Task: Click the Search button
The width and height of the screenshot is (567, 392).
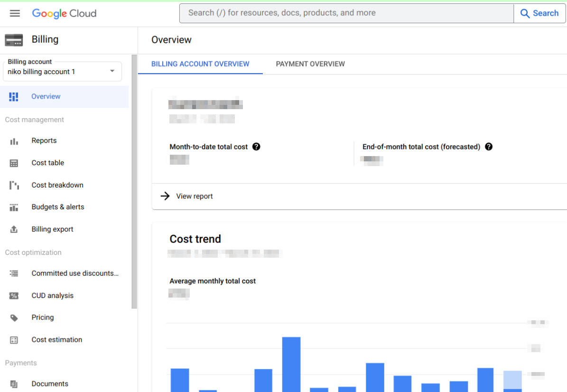Action: 539,13
